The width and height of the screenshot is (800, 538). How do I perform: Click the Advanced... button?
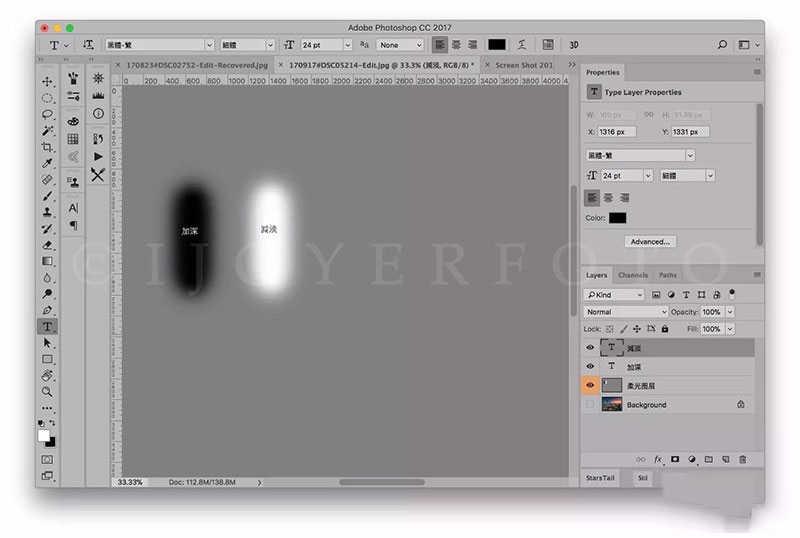tap(650, 241)
